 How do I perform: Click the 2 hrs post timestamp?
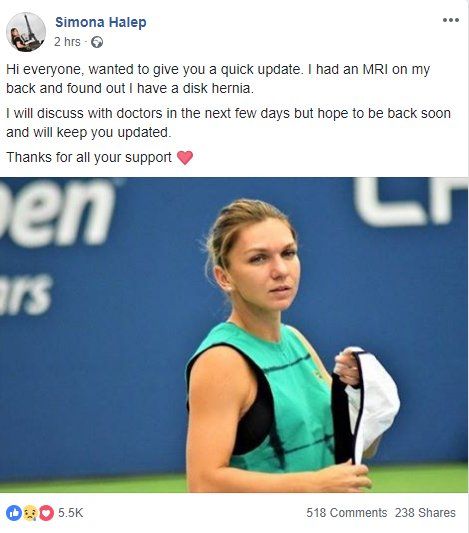click(67, 42)
